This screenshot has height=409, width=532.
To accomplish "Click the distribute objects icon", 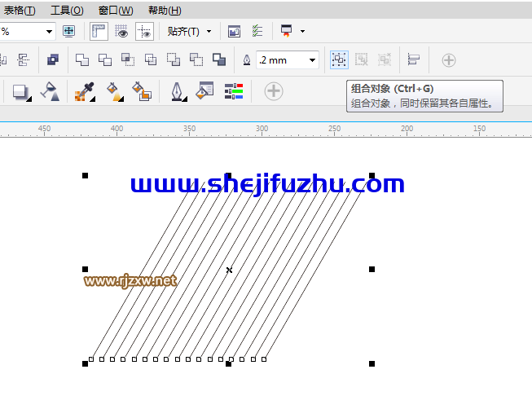I will coord(23,60).
